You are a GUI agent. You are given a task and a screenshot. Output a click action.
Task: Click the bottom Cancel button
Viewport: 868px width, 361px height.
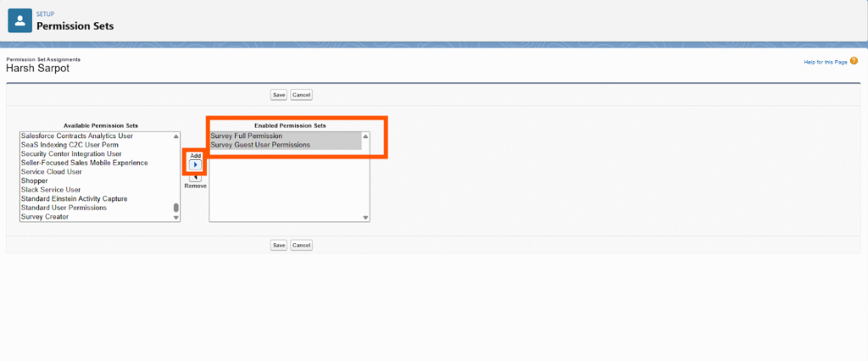[301, 245]
